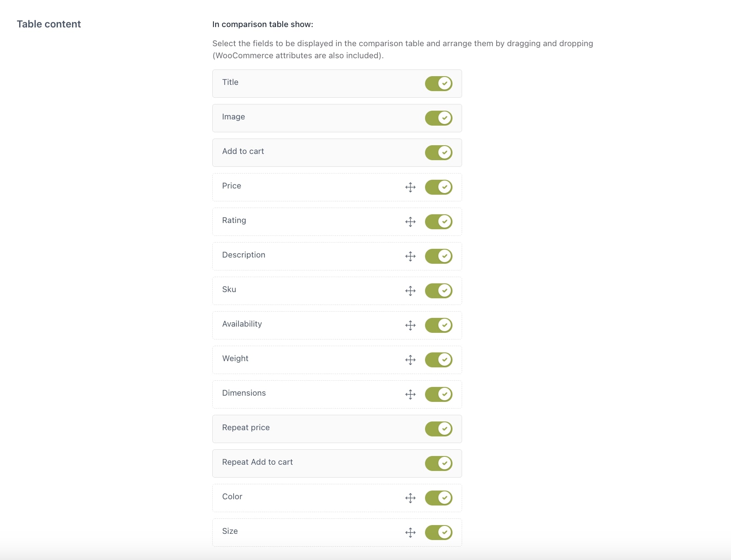Image resolution: width=731 pixels, height=560 pixels.
Task: Click the Color attribute move icon
Action: coord(410,498)
